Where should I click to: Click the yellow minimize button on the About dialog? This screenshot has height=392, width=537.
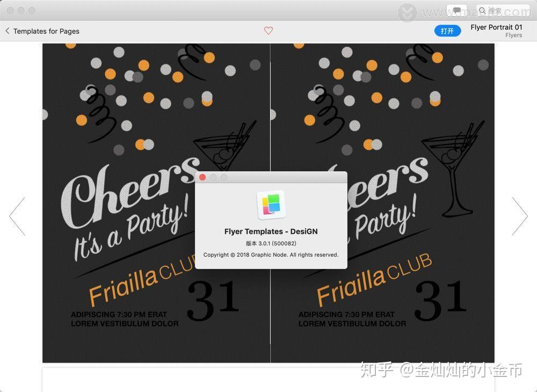tap(213, 177)
